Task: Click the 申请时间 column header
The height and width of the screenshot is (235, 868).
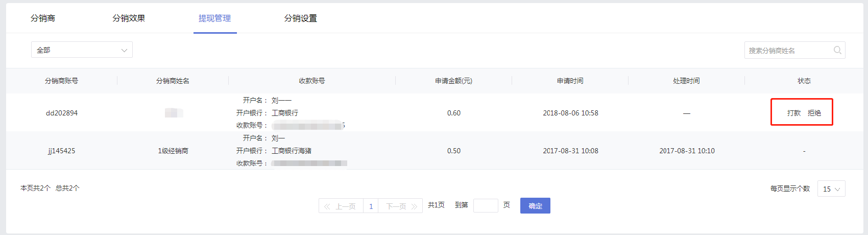Action: (570, 81)
